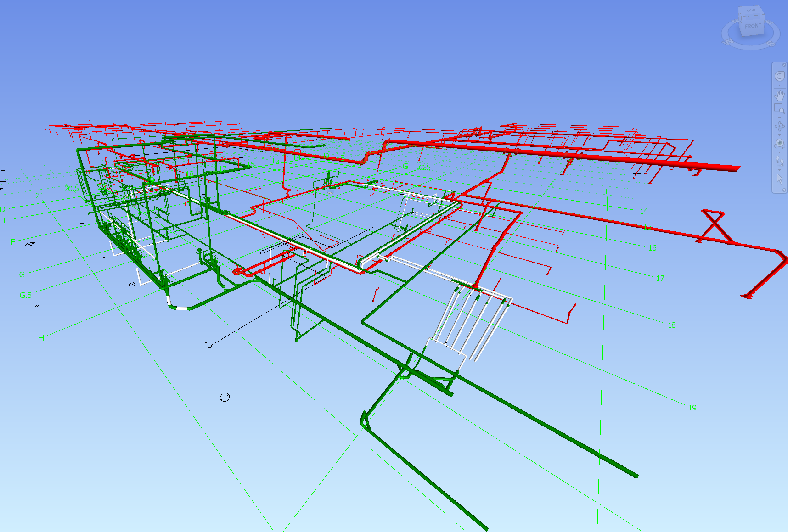The image size is (788, 532).
Task: Select the Orbit tool
Action: tap(780, 126)
